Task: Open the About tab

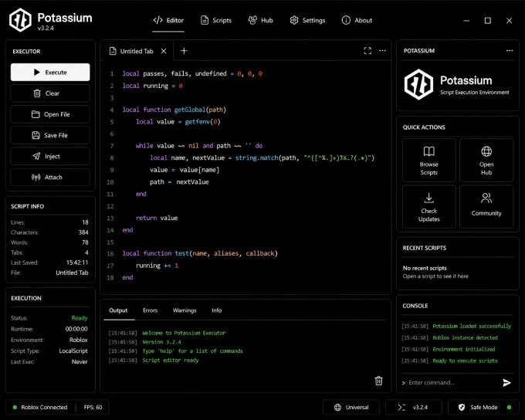Action: (x=357, y=20)
